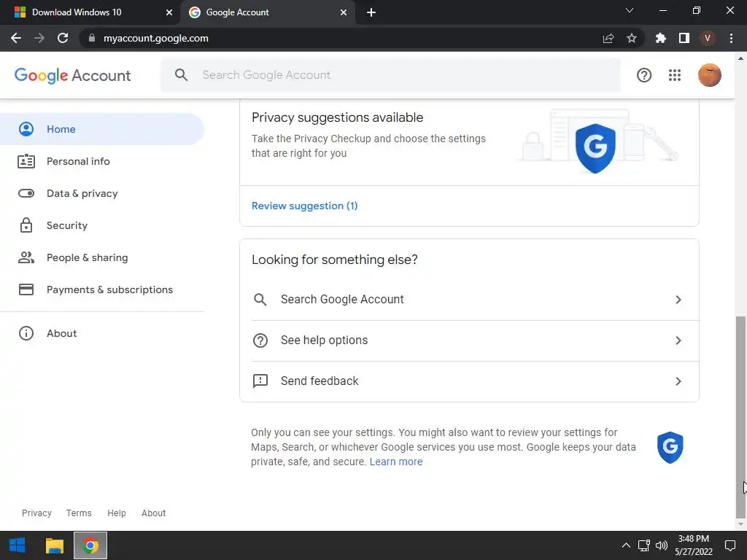Image resolution: width=747 pixels, height=560 pixels.
Task: Close the Google Account tab
Action: click(344, 12)
